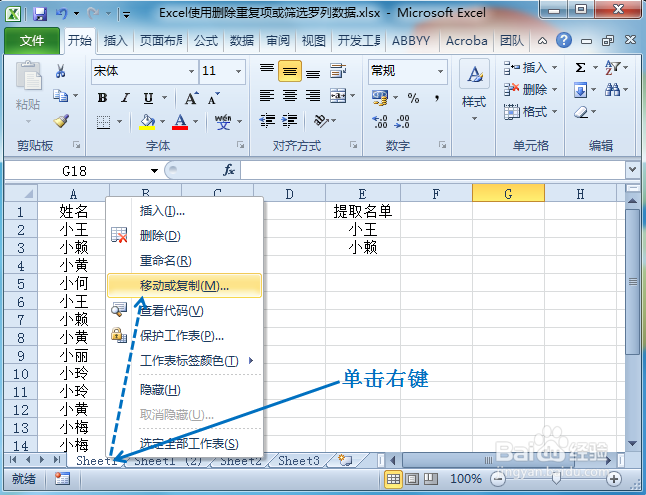Expand the Name Box dropdown arrow
The image size is (646, 495).
(x=154, y=171)
